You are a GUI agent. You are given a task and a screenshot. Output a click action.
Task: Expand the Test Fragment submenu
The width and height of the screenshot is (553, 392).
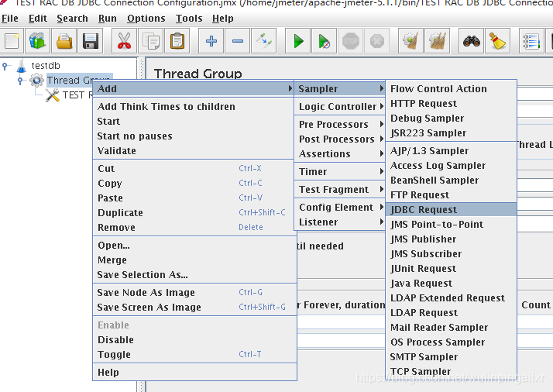click(340, 190)
